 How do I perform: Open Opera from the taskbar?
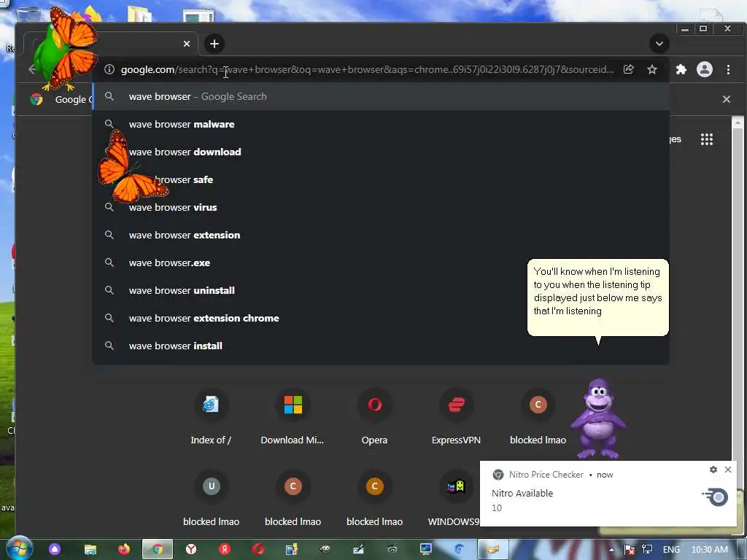click(x=258, y=550)
